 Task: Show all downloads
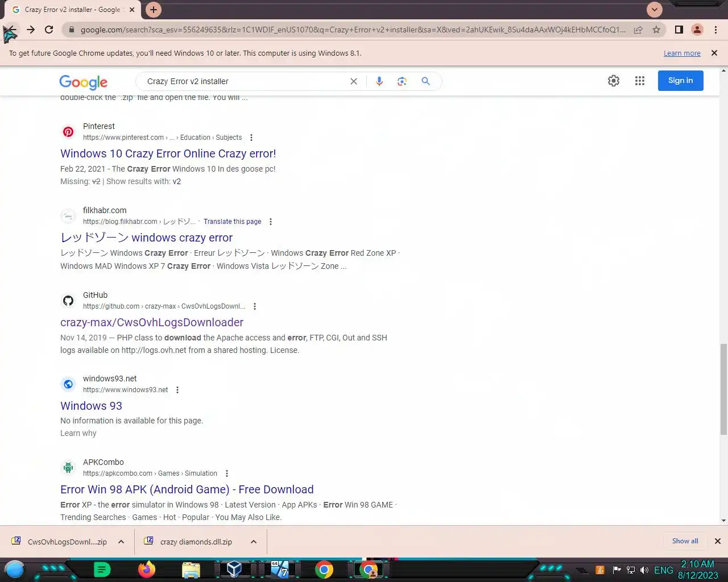pos(685,541)
